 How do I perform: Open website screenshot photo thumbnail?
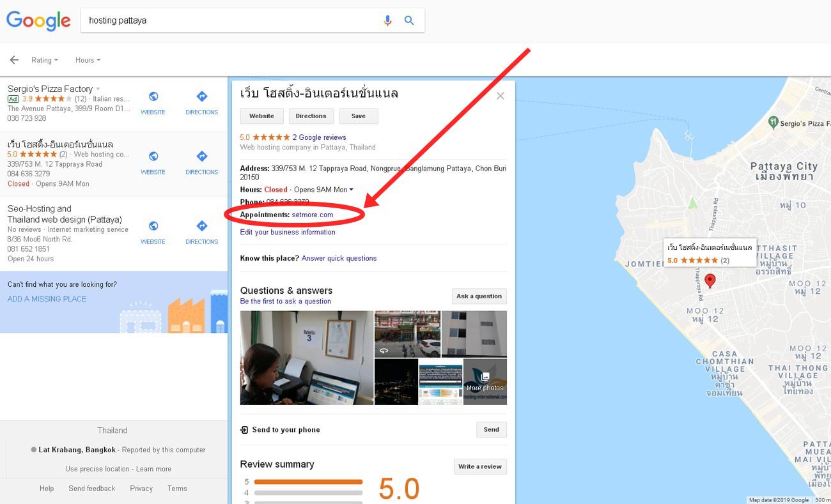(x=441, y=381)
